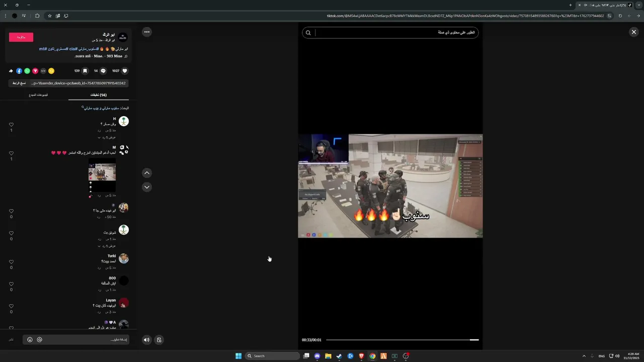
Task: Close the TikTok video viewer
Action: pos(633,32)
